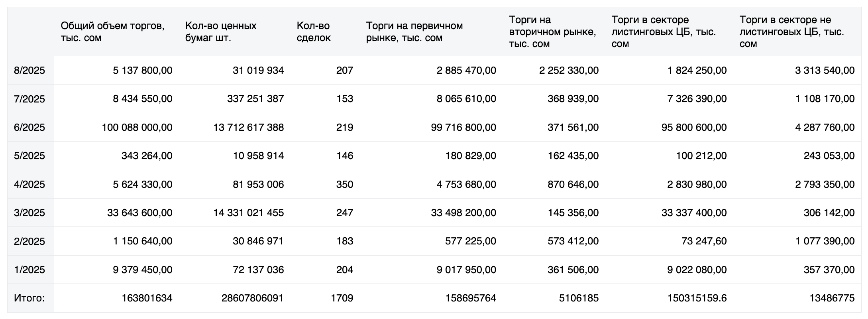Select the 350 deals count cell

coord(345,185)
